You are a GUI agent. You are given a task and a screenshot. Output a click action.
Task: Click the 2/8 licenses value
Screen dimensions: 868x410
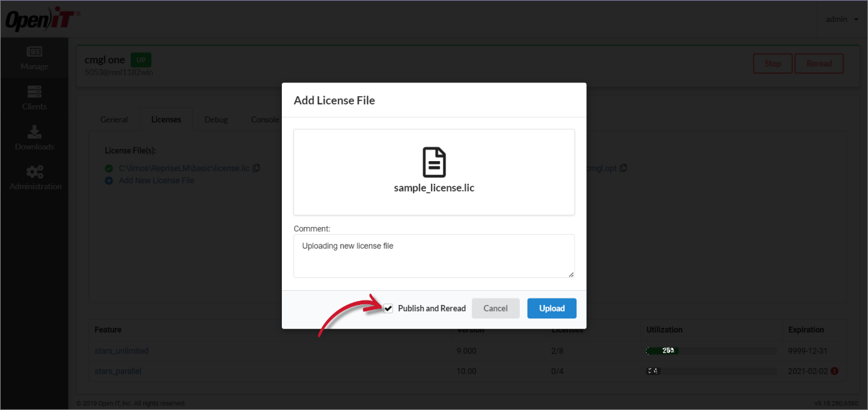(558, 351)
